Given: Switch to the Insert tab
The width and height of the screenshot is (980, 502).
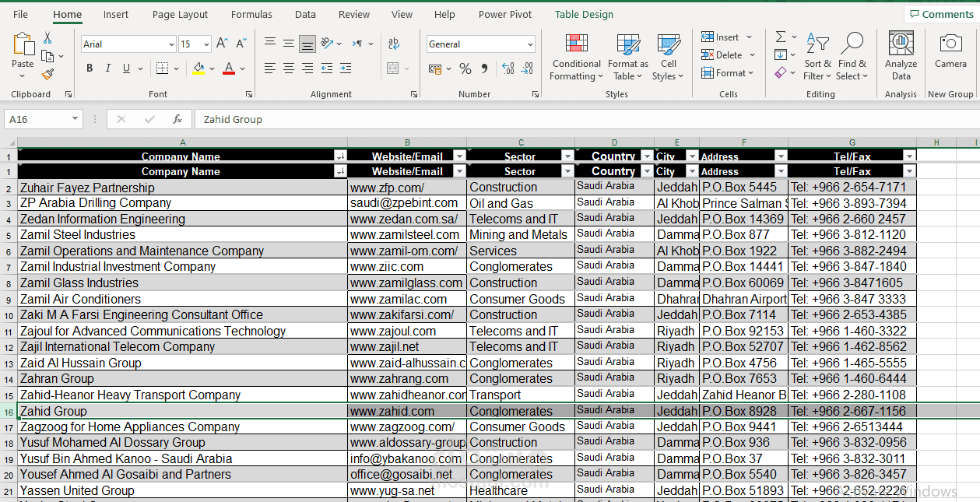Looking at the screenshot, I should [x=116, y=14].
